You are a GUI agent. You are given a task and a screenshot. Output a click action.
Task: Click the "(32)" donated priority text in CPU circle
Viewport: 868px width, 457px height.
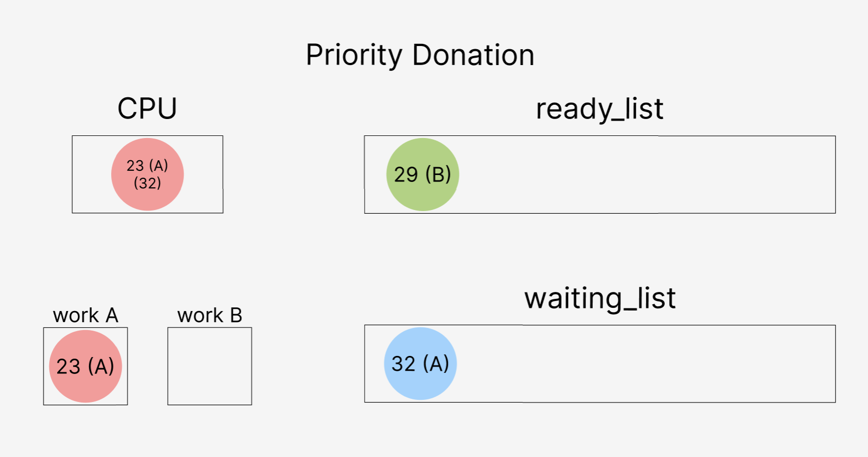click(x=147, y=183)
